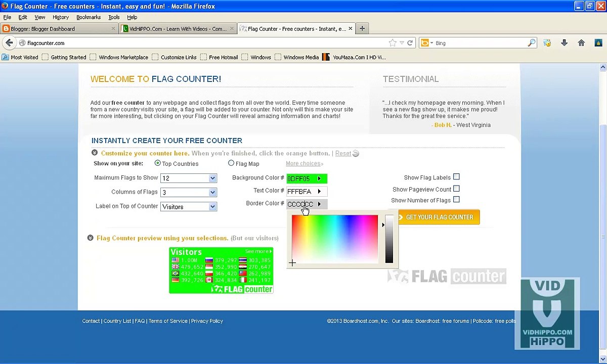Viewport: 607px width, 364px height.
Task: Open the Contact footer link
Action: click(91, 321)
